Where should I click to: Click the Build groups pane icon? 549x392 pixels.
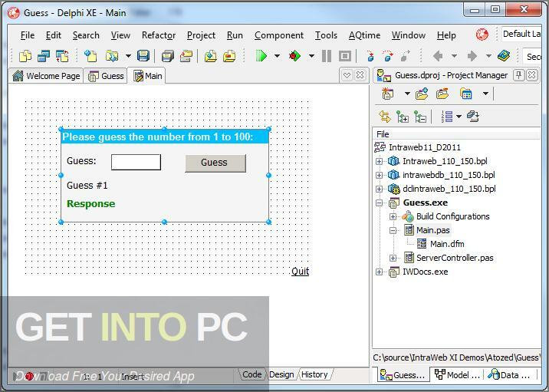click(x=473, y=117)
